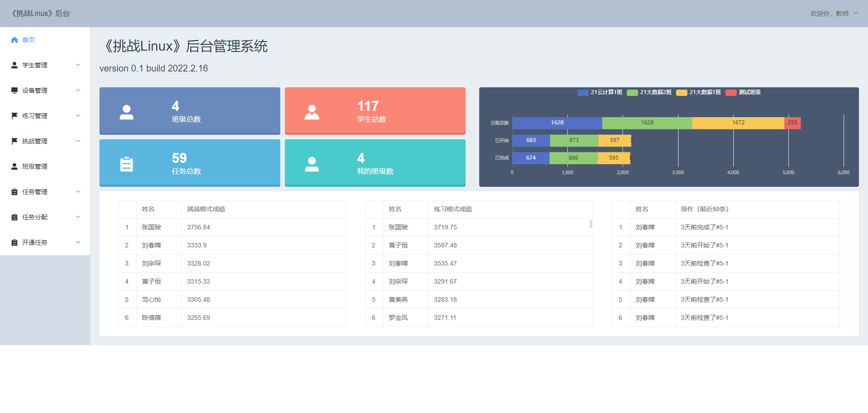Click the clipboard icon for 开通任务
This screenshot has width=868, height=413.
tap(14, 242)
